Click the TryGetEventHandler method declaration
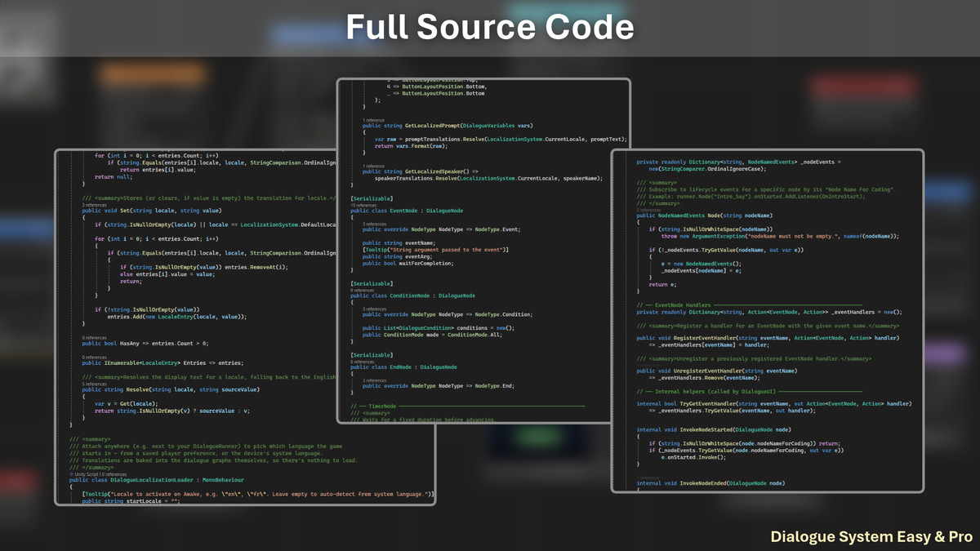The image size is (980, 551). point(774,403)
